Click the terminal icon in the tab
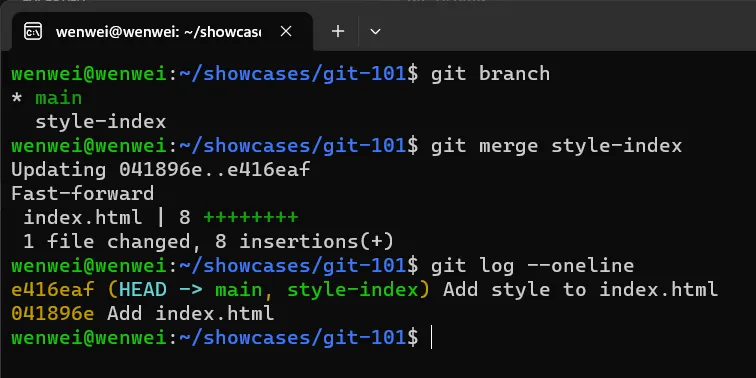756x378 pixels. pos(33,32)
